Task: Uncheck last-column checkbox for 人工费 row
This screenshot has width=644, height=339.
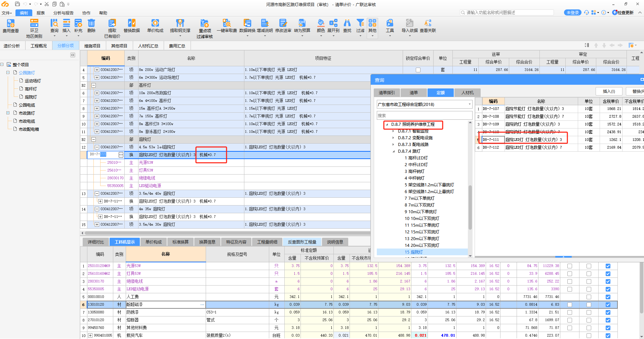Action: click(608, 297)
